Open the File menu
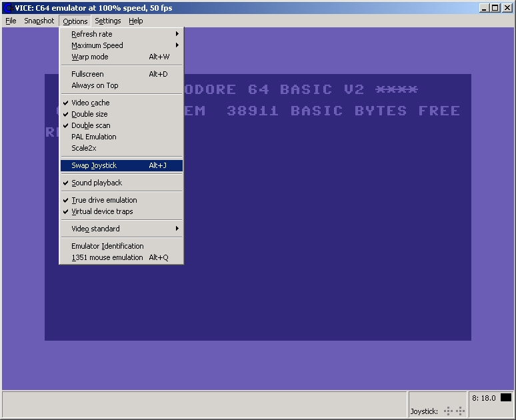 pyautogui.click(x=11, y=21)
